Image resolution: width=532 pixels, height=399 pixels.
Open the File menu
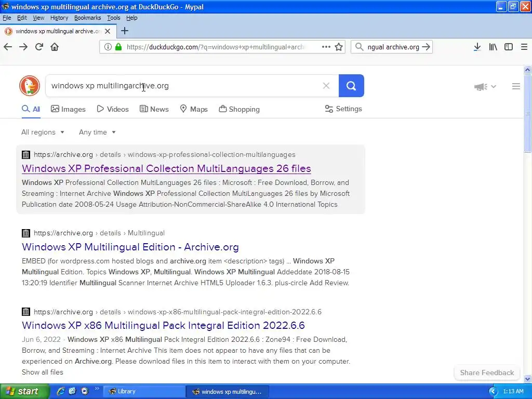coord(7,18)
